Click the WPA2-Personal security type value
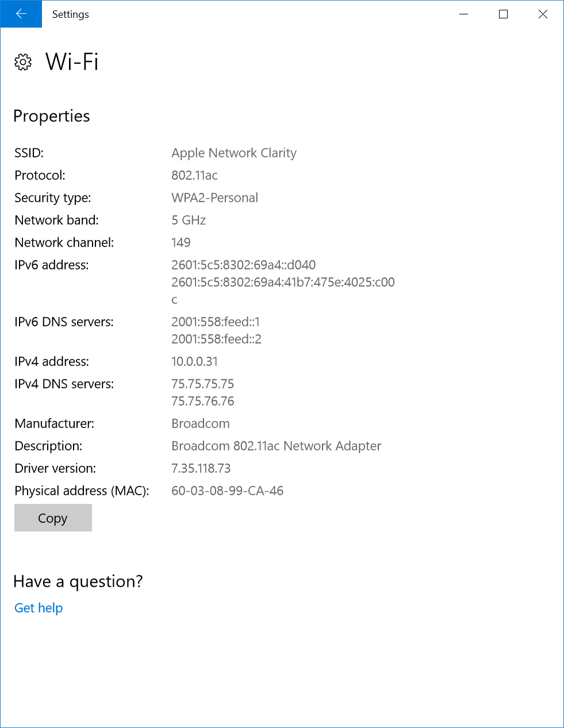Image resolution: width=564 pixels, height=728 pixels. pos(214,198)
